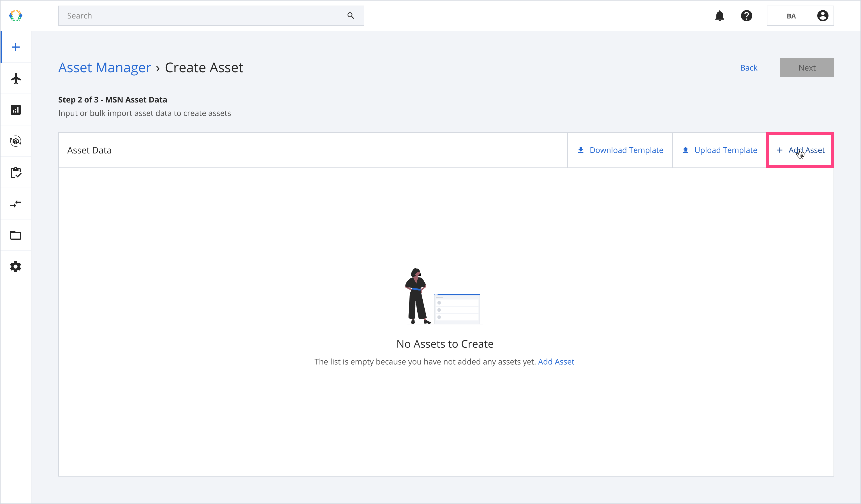The image size is (861, 504).
Task: Select the package tracking icon in the sidebar
Action: (16, 141)
